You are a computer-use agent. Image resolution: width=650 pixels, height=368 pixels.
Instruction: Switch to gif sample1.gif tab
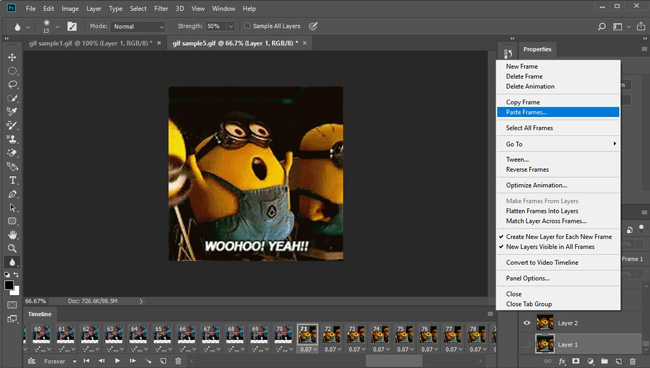click(91, 43)
